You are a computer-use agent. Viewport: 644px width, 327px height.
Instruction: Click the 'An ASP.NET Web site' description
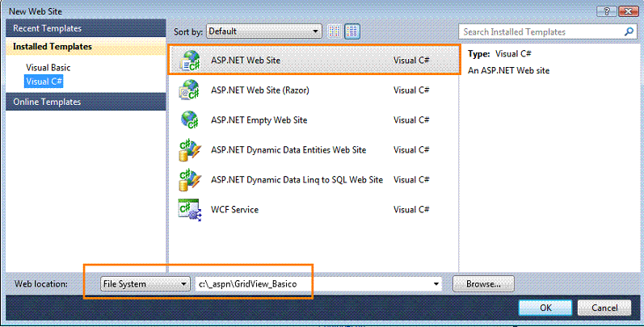tap(508, 70)
